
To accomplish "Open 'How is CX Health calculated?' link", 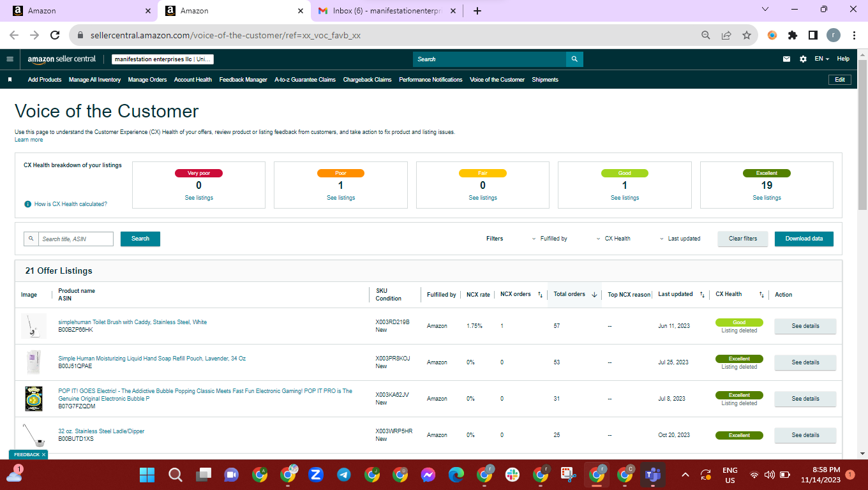I will (x=71, y=204).
